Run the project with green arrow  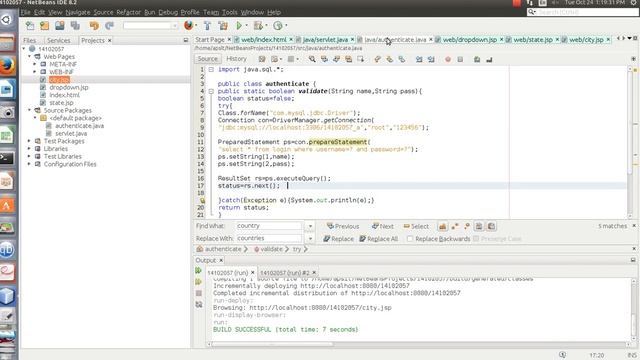coord(239,26)
